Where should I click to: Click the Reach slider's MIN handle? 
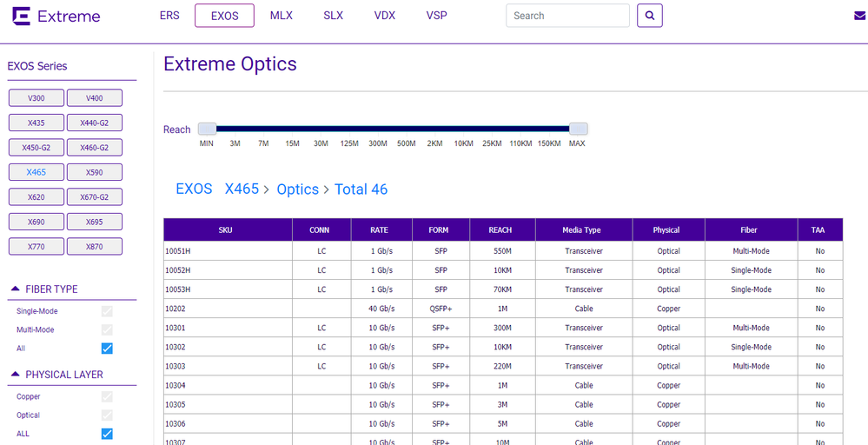coord(207,129)
